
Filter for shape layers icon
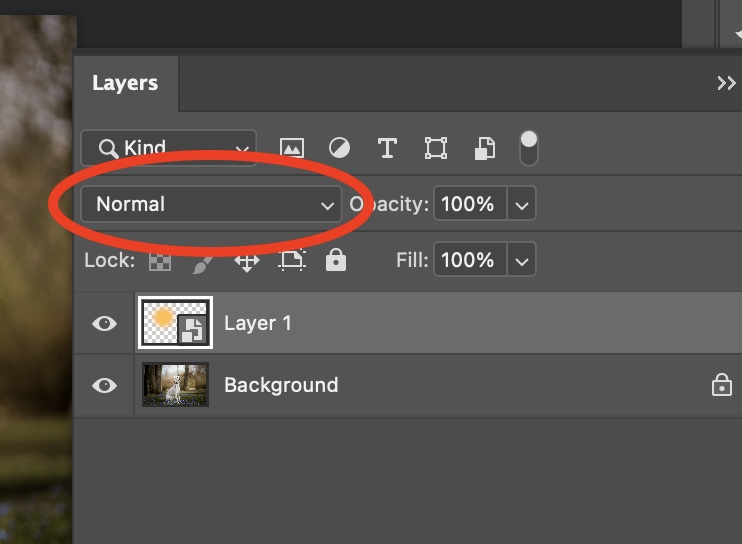(435, 149)
